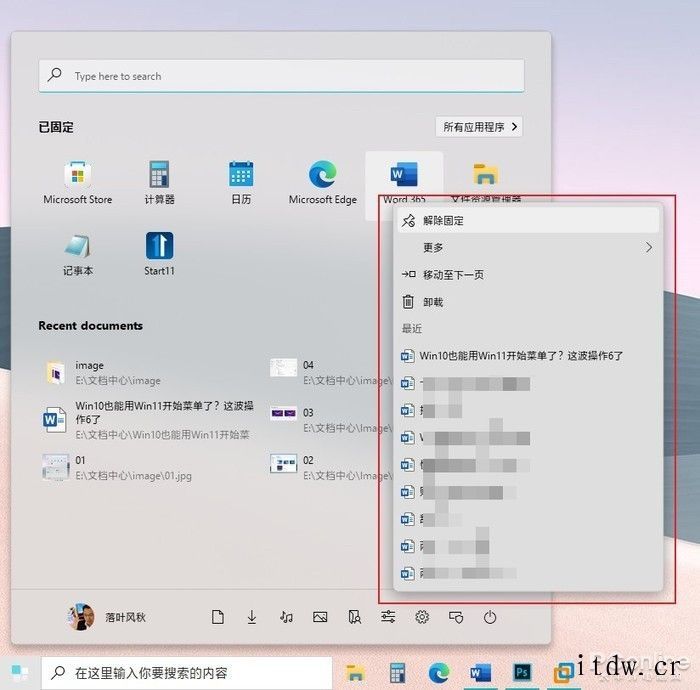Switch to Word on the taskbar
This screenshot has height=690, width=700.
point(480,673)
